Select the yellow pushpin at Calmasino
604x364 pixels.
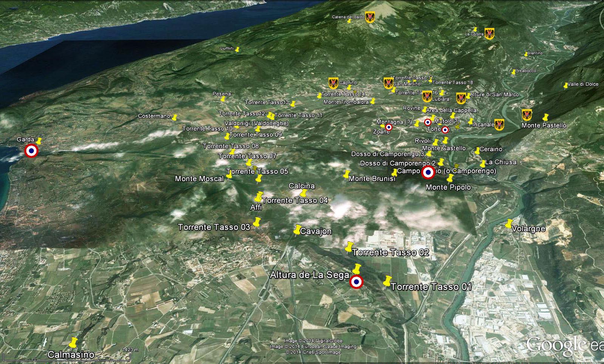click(73, 343)
